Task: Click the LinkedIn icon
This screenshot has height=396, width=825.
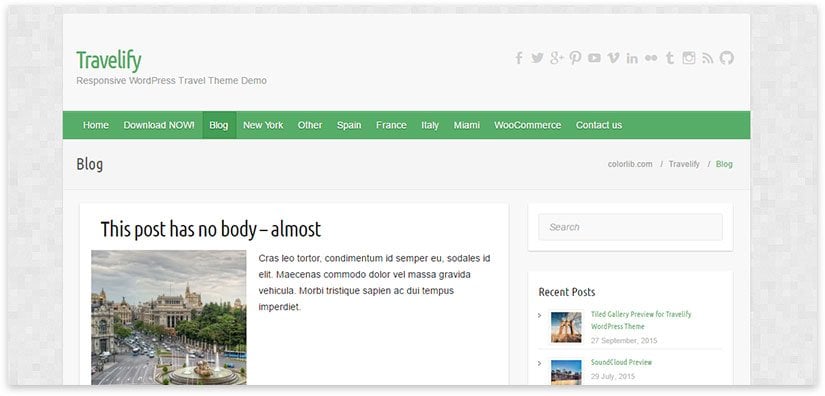Action: tap(632, 58)
